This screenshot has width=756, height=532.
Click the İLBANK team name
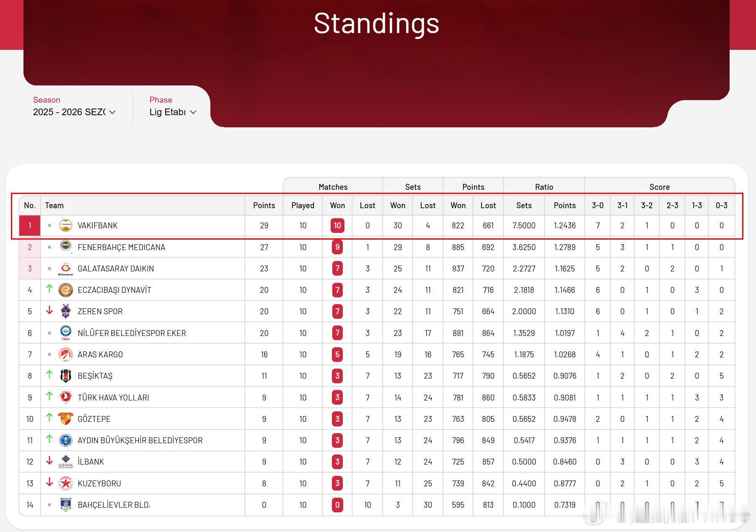(91, 462)
